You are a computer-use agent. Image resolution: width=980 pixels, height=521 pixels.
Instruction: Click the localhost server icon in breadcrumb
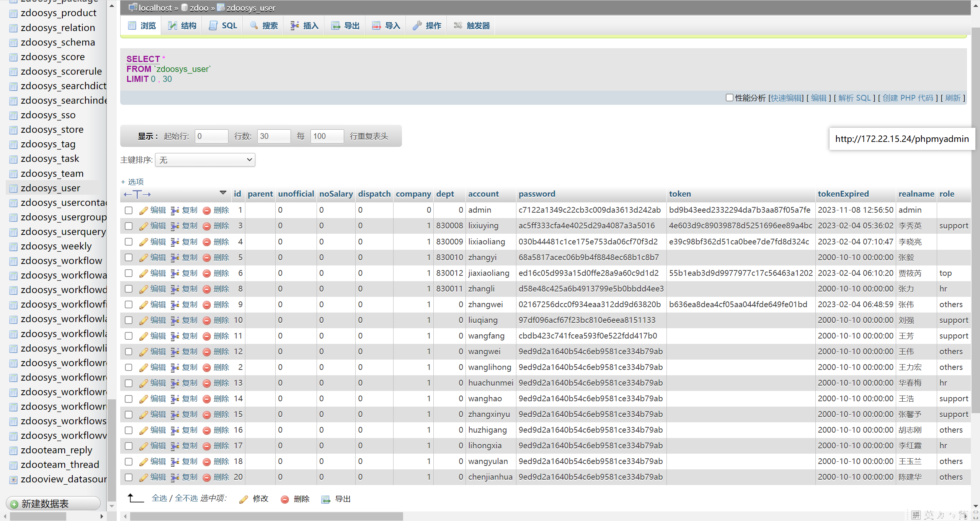point(133,7)
